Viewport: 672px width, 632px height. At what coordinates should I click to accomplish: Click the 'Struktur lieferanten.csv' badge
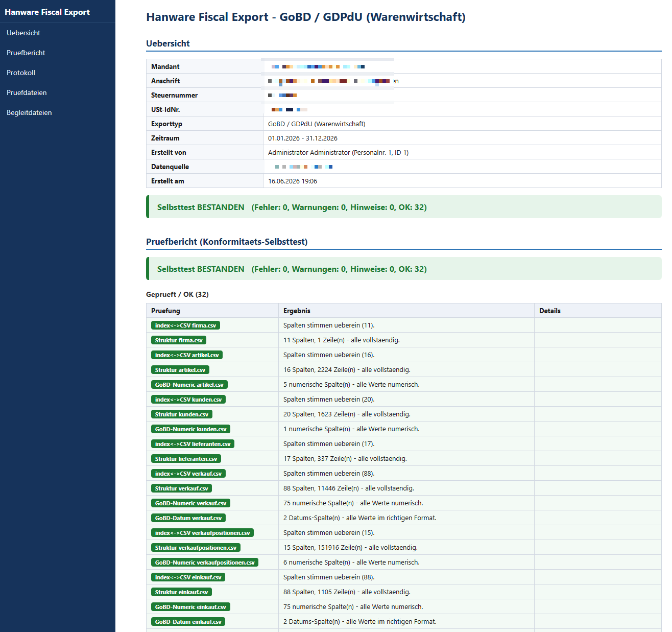point(186,459)
